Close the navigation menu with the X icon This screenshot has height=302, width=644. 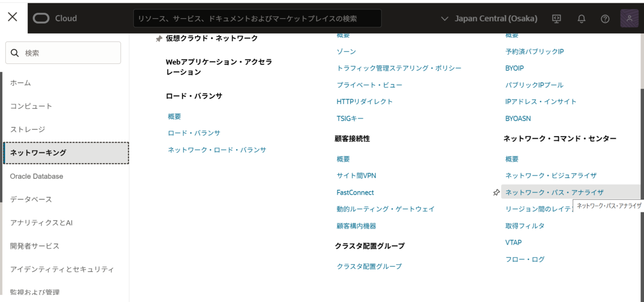12,17
